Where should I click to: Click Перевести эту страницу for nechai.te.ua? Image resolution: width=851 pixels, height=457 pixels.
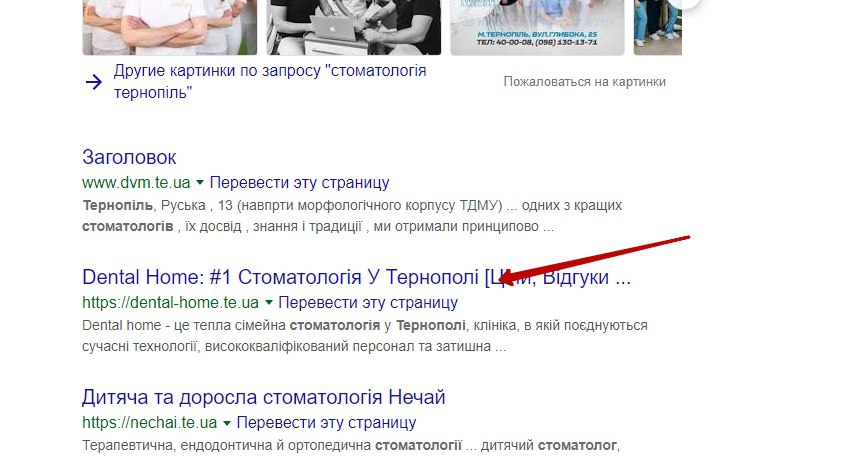point(326,422)
